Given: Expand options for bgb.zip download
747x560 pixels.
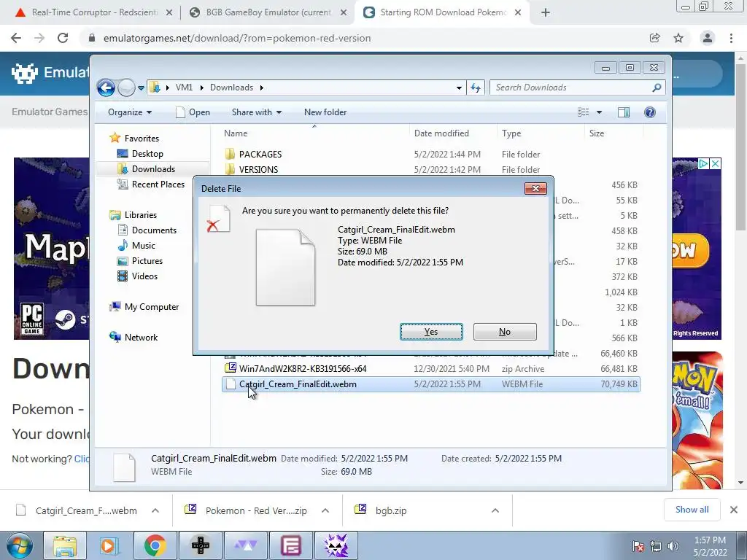Looking at the screenshot, I should click(495, 510).
